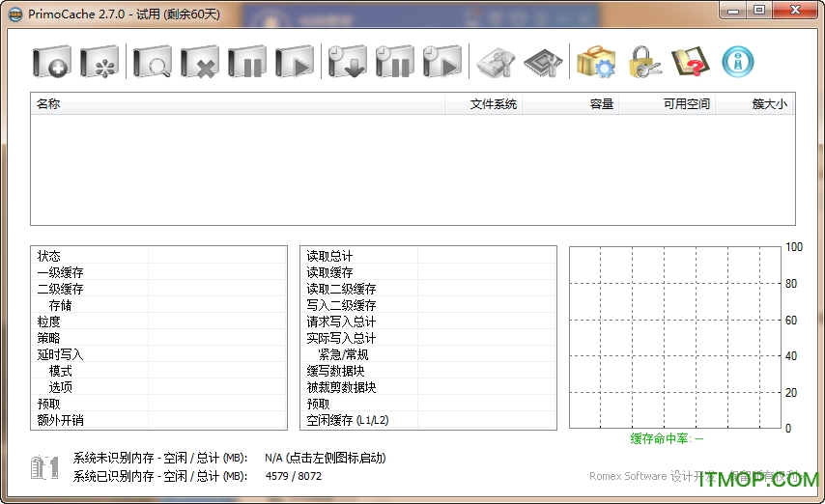Select the 紧急/常规 row
825x504 pixels.
point(428,354)
